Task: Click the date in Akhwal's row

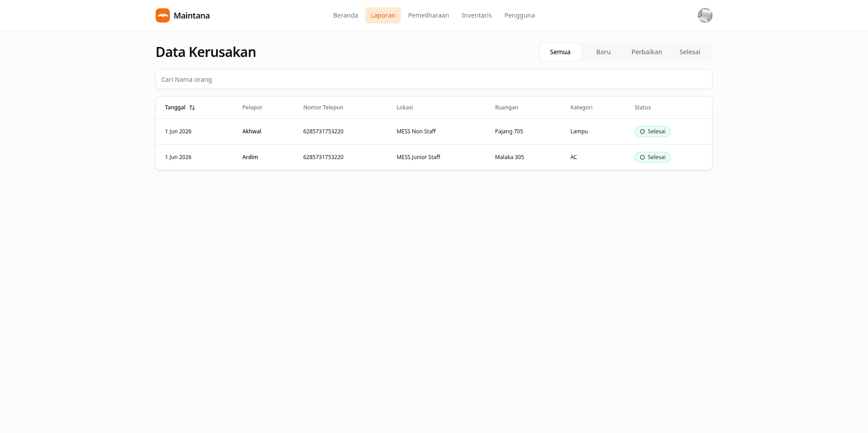Action: coord(178,132)
